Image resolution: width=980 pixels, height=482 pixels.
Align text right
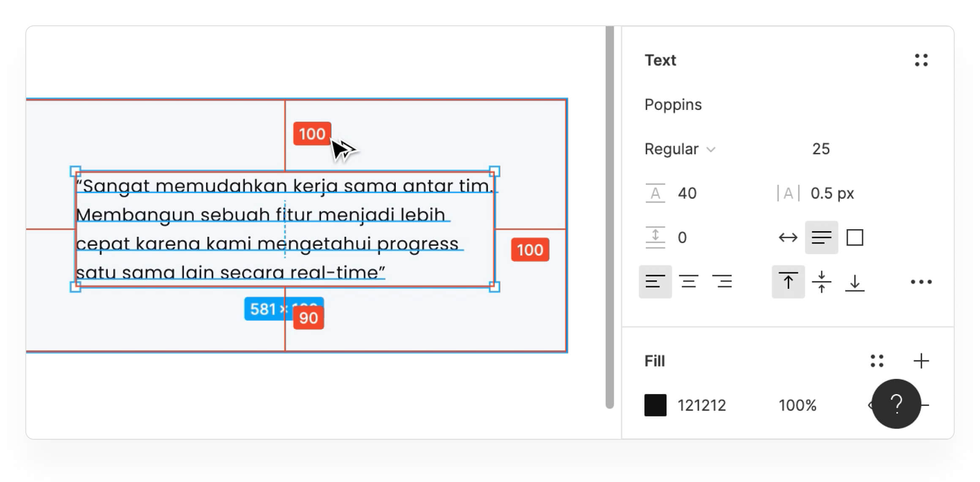(722, 282)
